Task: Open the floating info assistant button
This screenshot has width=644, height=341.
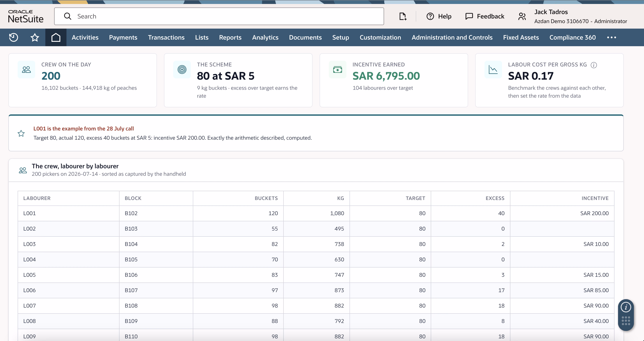Action: tap(626, 307)
